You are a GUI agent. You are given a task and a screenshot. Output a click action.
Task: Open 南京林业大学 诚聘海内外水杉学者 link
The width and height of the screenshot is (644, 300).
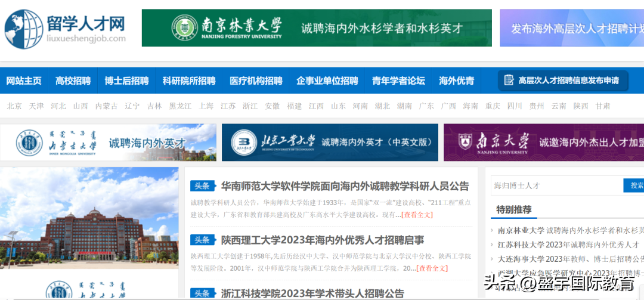[x=571, y=231]
